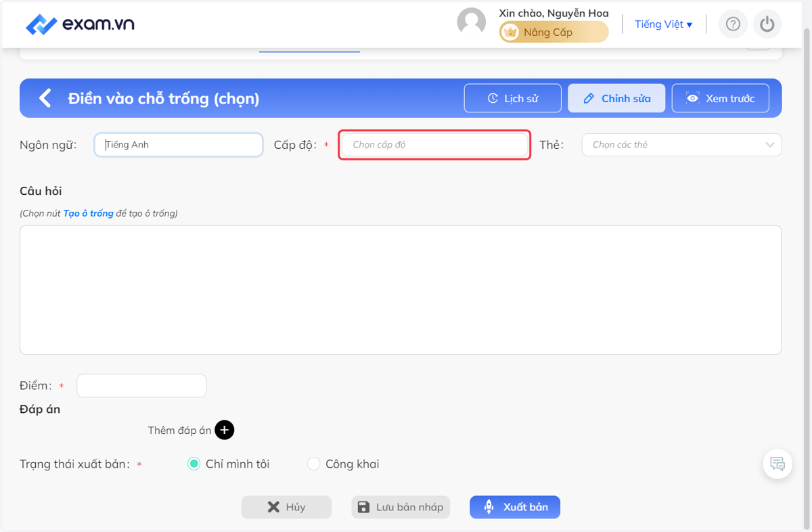Screen dimensions: 812x532
Task: Expand the Chọn các thẻ tags dropdown
Action: 681,145
